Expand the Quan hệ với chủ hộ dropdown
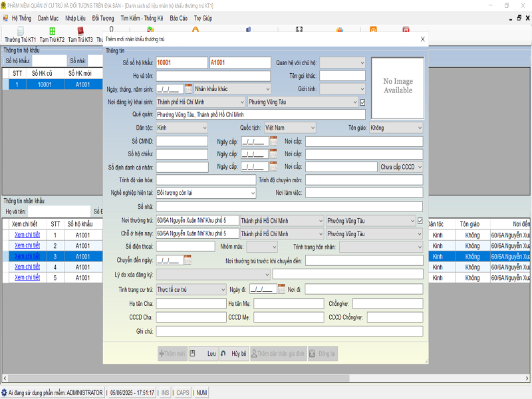 pyautogui.click(x=342, y=63)
